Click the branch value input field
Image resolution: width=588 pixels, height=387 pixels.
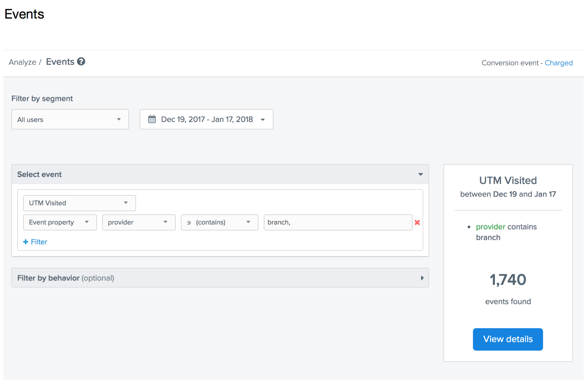(x=338, y=222)
